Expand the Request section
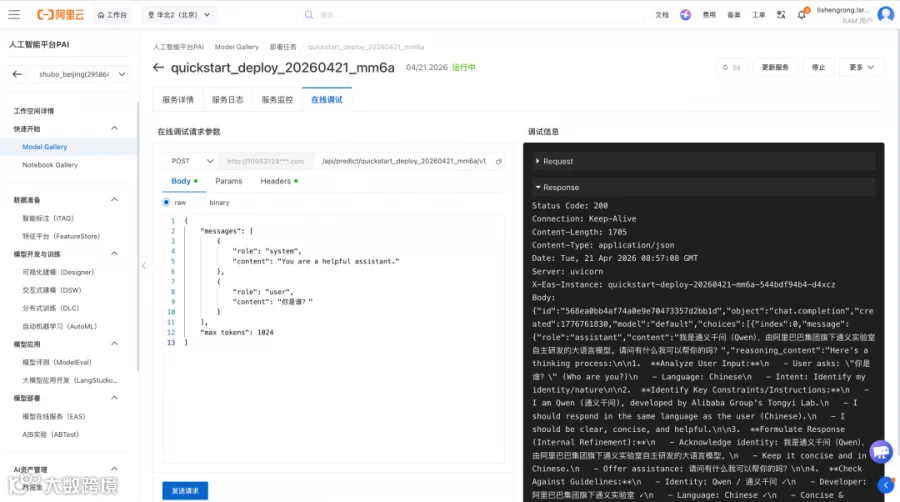 (x=703, y=161)
